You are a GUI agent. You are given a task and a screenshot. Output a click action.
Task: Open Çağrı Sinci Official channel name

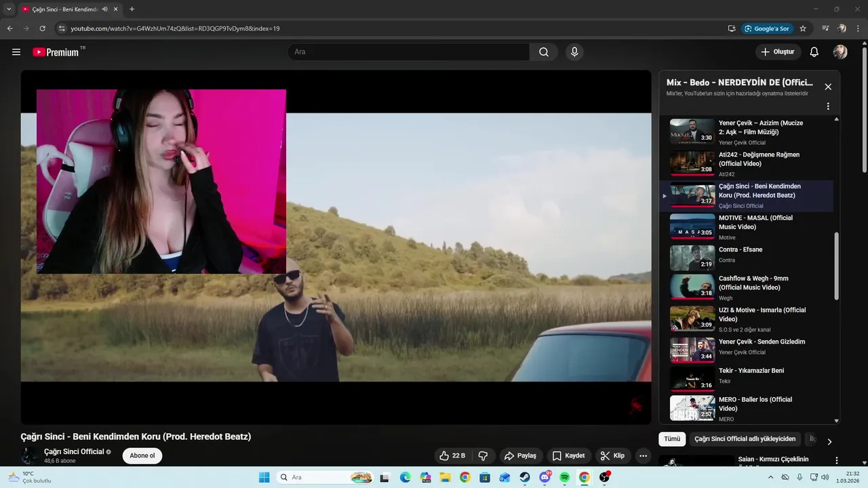point(74,451)
